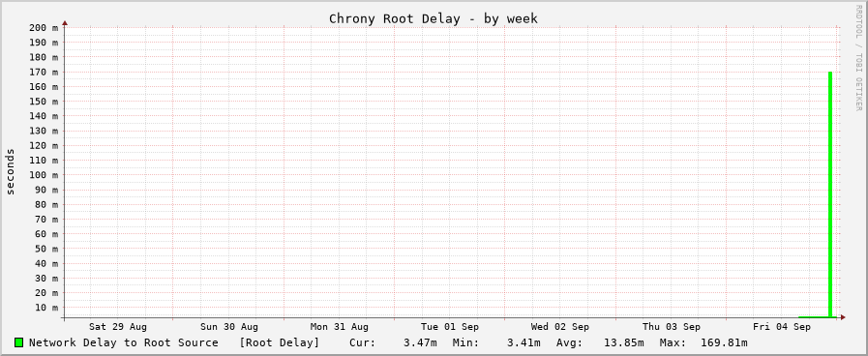
Task: Click the "30 m" y-axis label
Action: tap(45, 279)
